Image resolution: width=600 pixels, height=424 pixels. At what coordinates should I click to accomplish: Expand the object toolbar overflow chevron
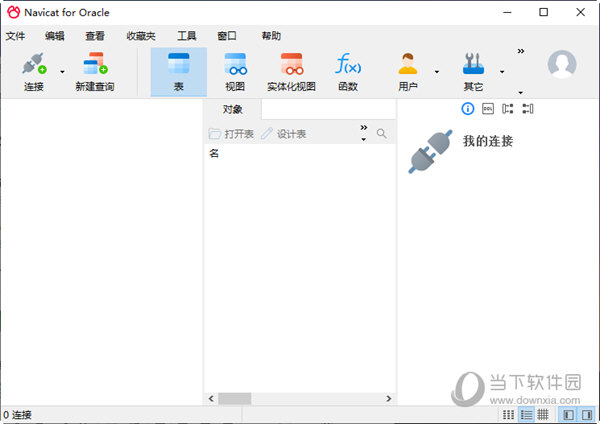(364, 127)
